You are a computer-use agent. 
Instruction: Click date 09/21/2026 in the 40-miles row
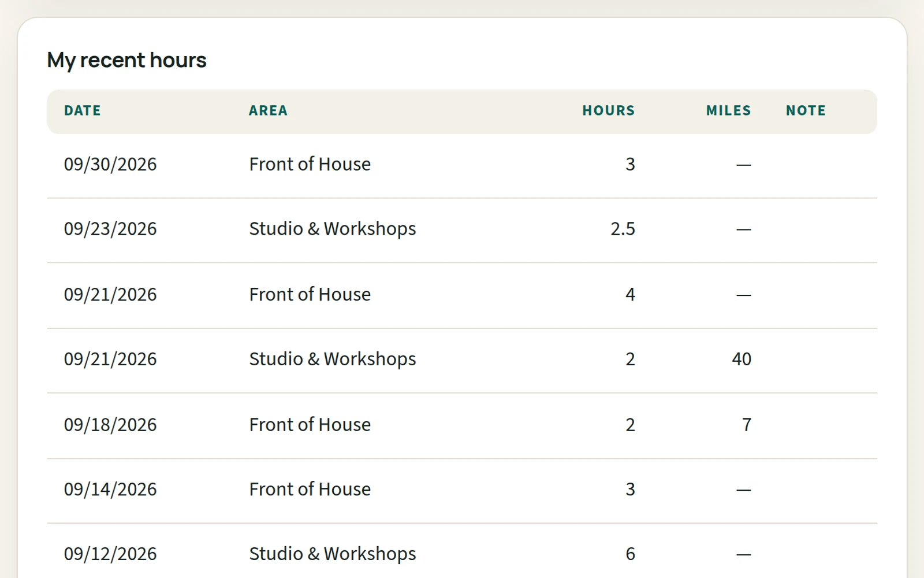pos(110,359)
